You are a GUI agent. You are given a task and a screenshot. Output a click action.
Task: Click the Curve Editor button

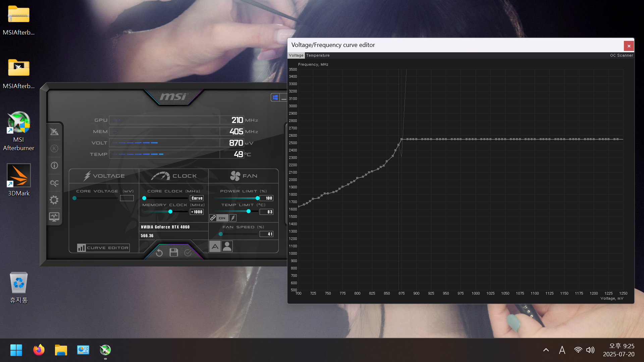103,248
